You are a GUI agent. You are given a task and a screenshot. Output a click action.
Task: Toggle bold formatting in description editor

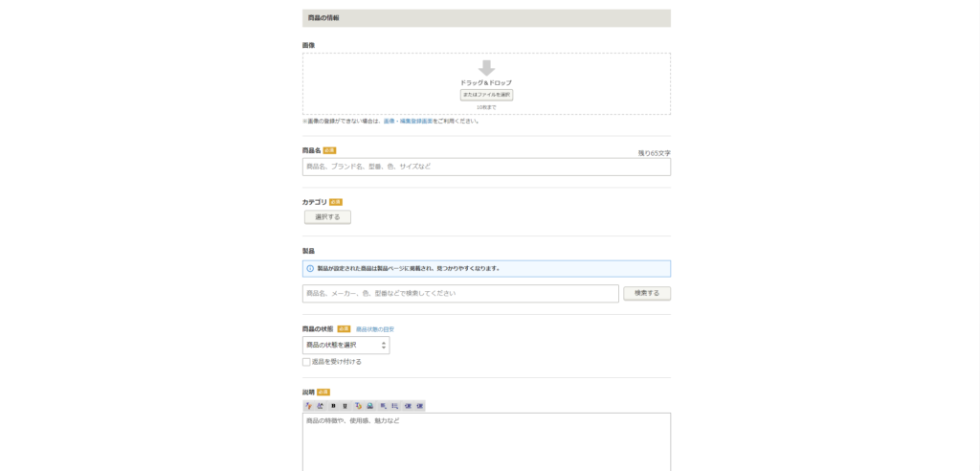[x=333, y=406]
